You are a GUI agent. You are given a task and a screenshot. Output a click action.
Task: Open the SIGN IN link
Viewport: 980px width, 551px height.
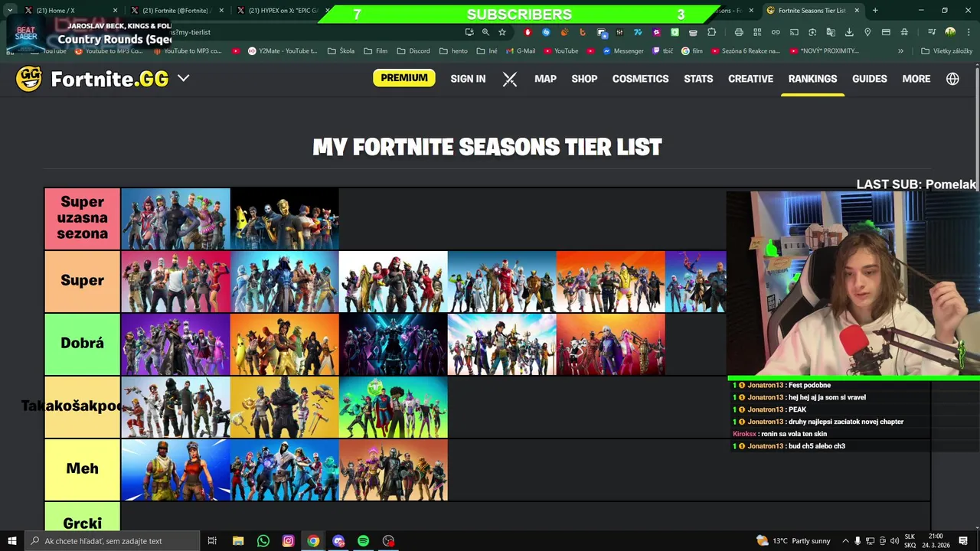click(468, 79)
